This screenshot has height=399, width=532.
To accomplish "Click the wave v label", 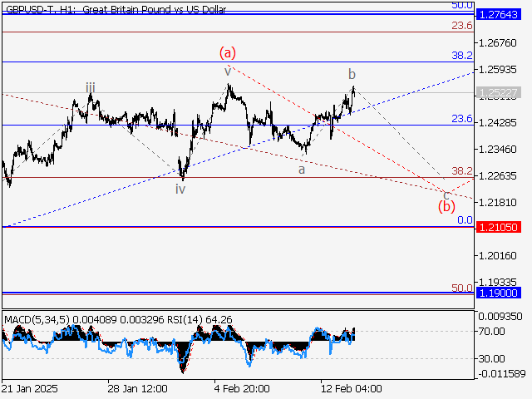I will click(x=227, y=71).
